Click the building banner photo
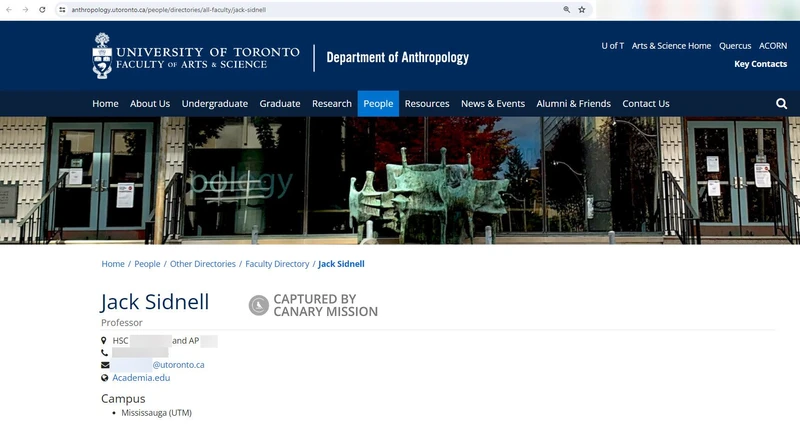 [x=400, y=180]
